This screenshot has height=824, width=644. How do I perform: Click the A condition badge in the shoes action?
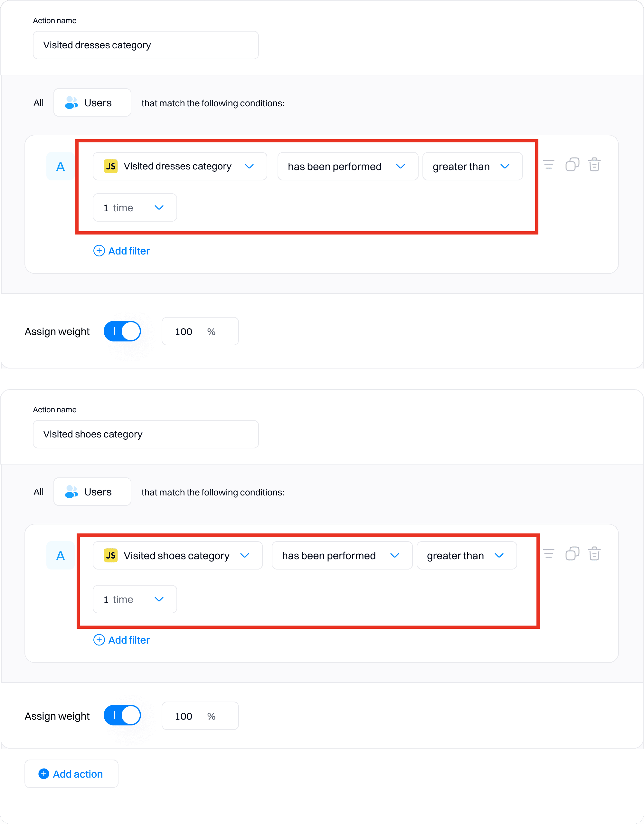(60, 555)
